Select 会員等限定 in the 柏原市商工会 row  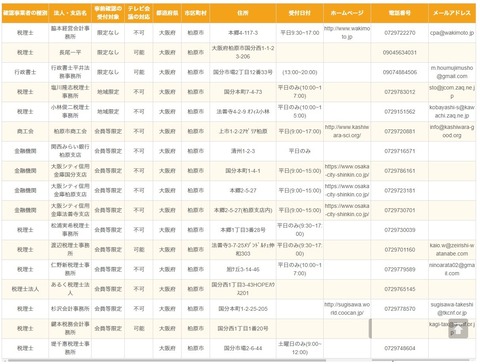tap(108, 131)
